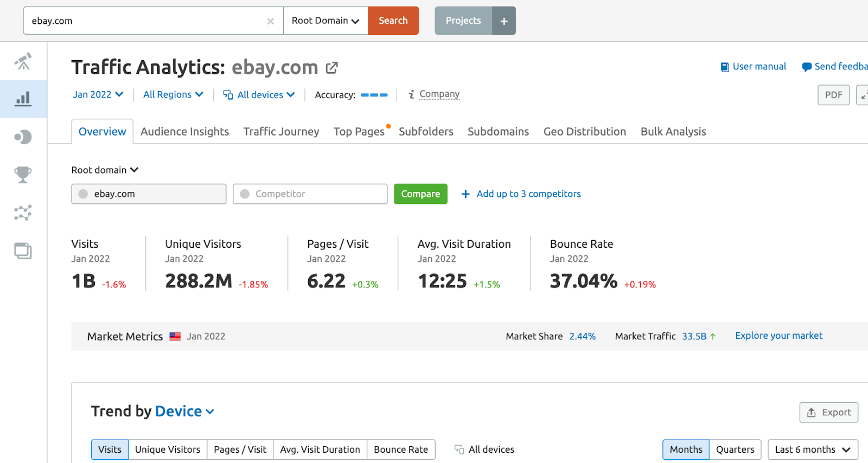Click the gray color dot beside ebay.com

(x=83, y=194)
